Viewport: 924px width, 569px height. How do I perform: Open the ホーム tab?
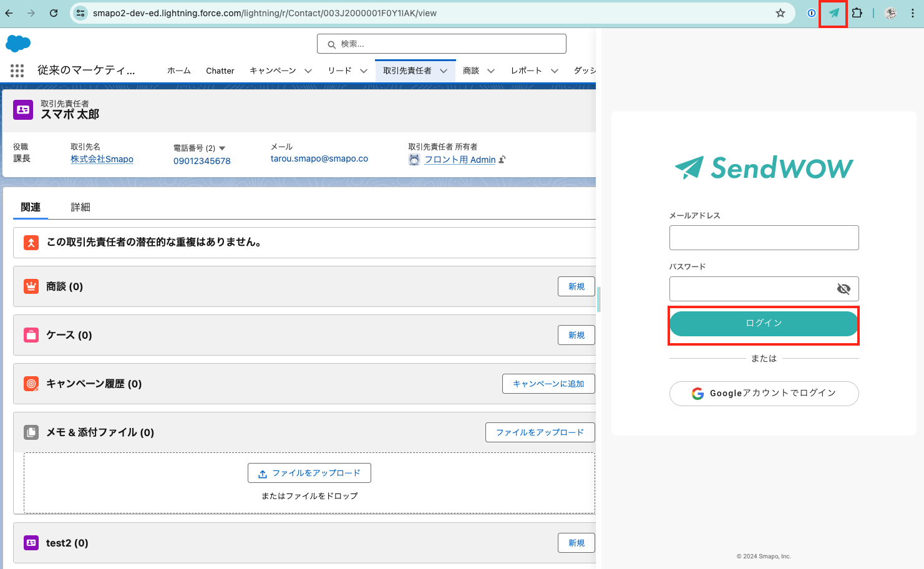[179, 71]
